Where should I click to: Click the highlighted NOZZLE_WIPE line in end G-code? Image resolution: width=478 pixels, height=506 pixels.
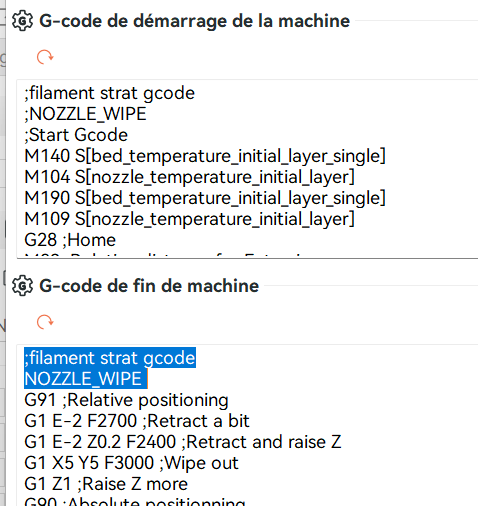pos(85,379)
